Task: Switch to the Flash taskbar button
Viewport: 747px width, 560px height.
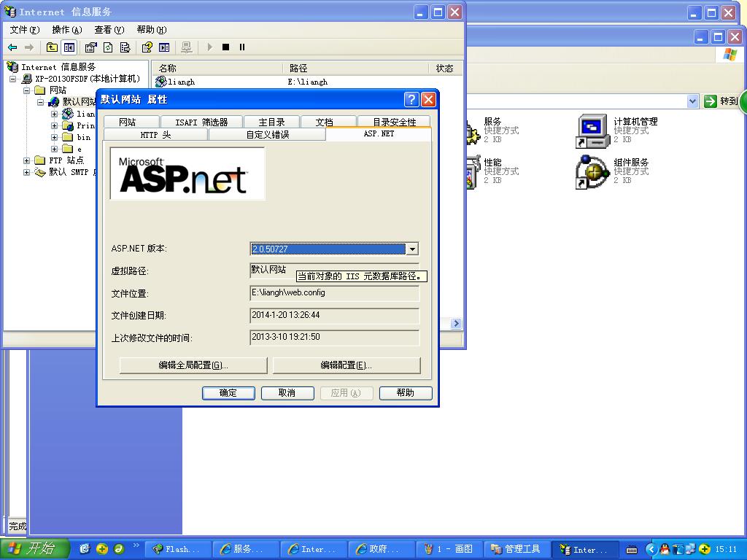Action: (177, 549)
